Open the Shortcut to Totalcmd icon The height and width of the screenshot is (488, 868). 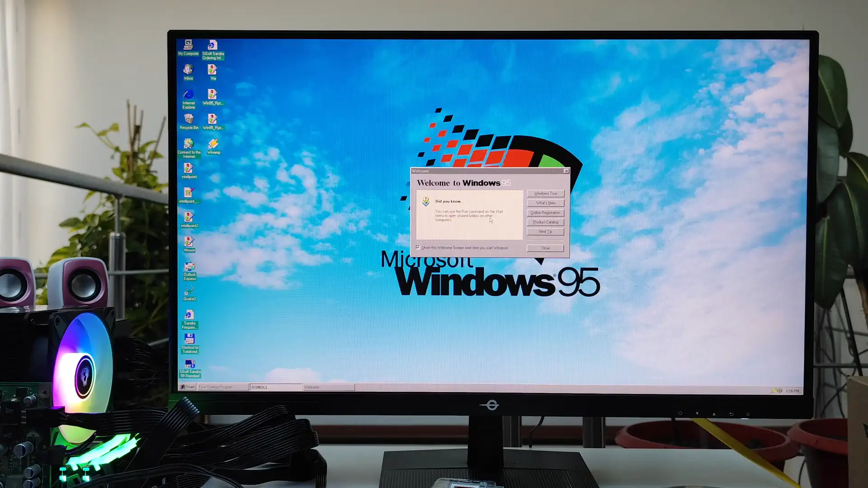coord(190,343)
